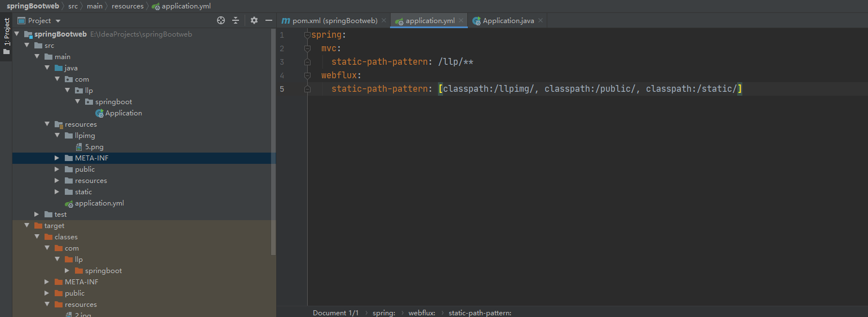Select the classes folder under target
The image size is (868, 317).
(66, 237)
